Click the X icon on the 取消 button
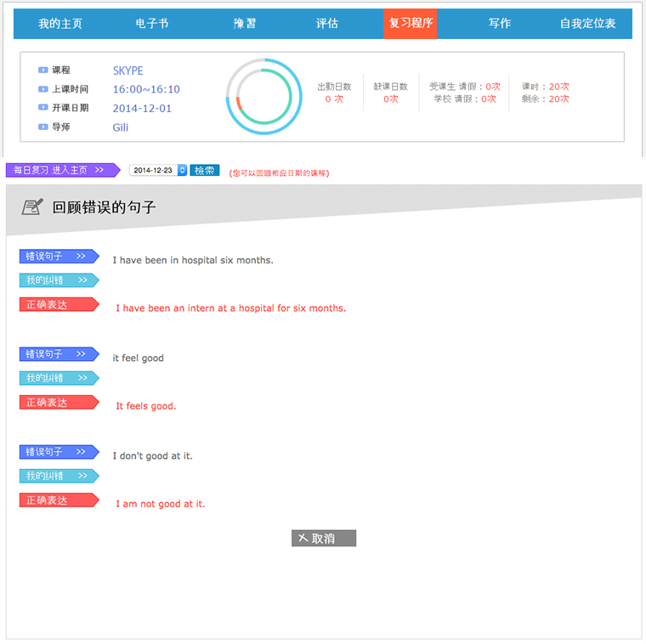This screenshot has height=644, width=646. 303,539
